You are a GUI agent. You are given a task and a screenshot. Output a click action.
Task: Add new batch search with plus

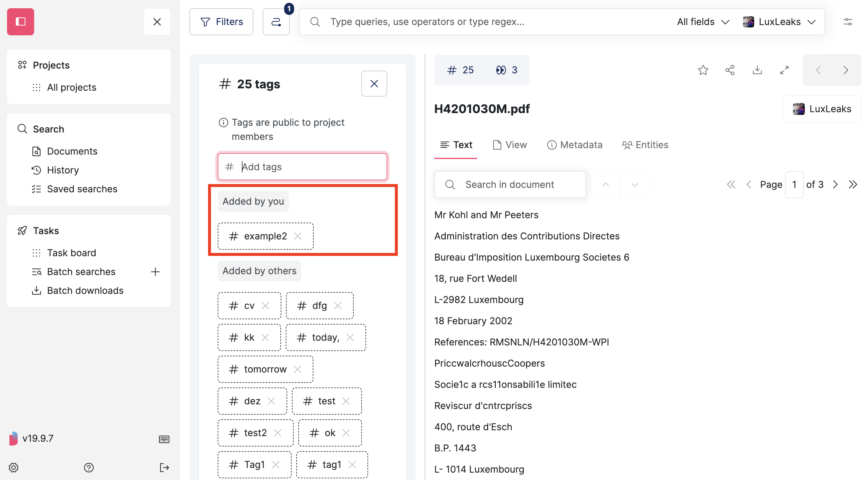[155, 272]
